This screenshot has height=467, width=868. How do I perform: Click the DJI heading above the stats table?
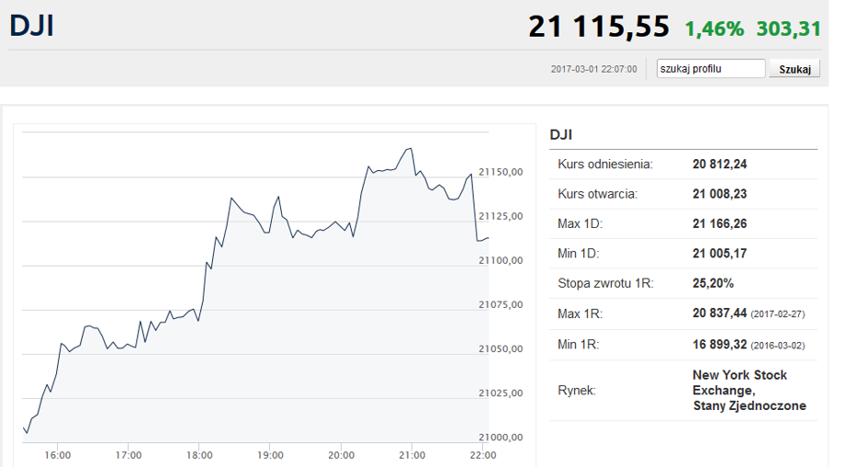click(561, 135)
